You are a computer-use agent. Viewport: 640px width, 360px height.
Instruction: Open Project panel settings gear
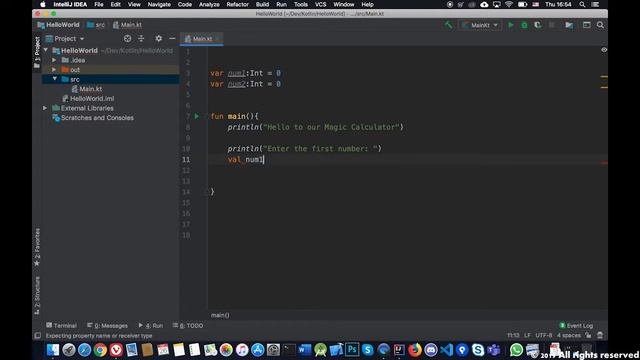(x=158, y=38)
